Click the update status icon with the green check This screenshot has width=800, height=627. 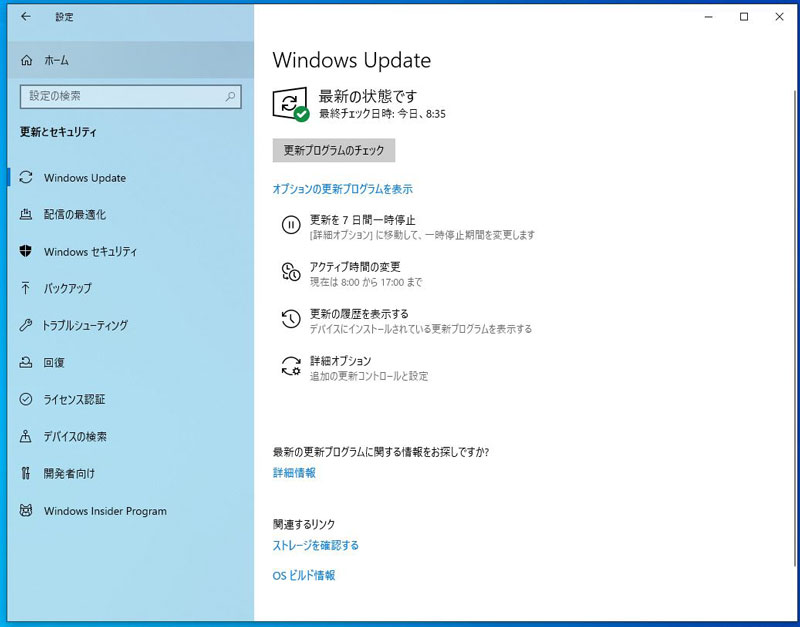coord(291,104)
